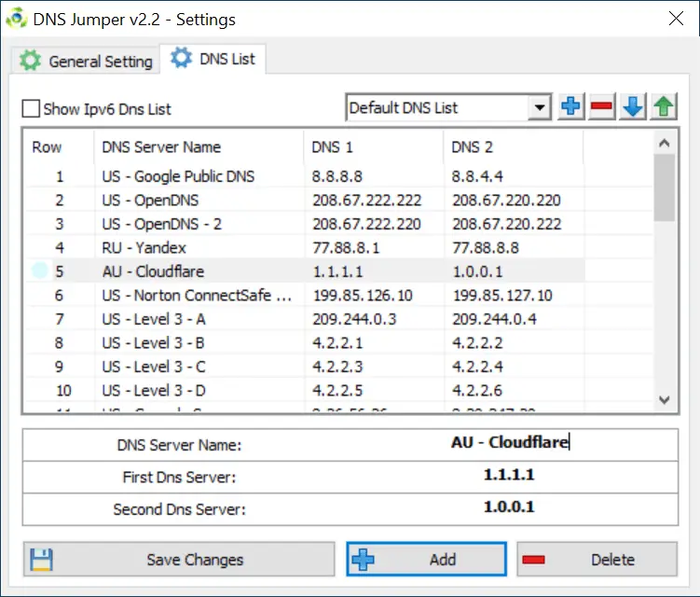Click the blue down arrow icon

(x=633, y=106)
